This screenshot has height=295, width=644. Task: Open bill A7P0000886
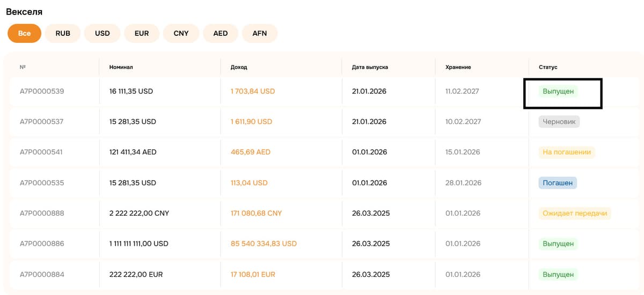[42, 244]
